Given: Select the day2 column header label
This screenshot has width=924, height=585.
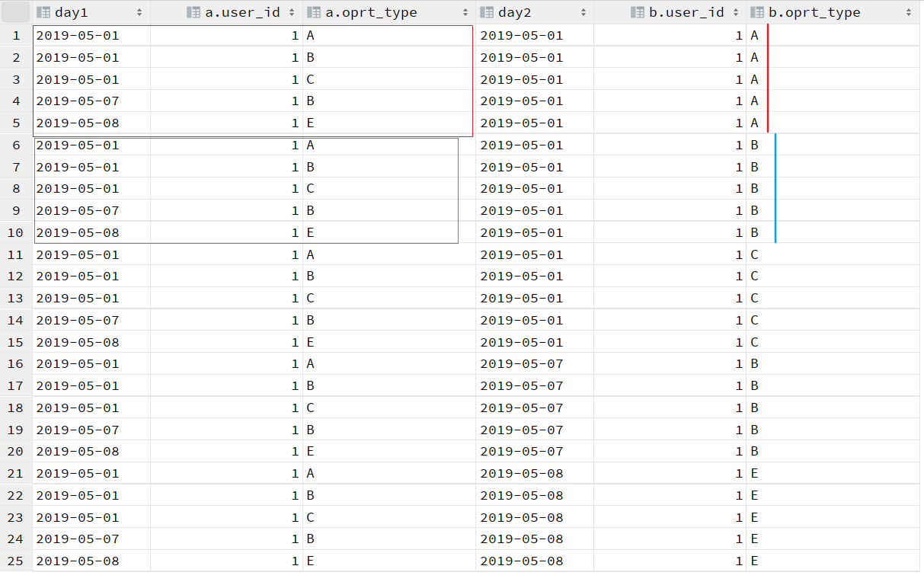Looking at the screenshot, I should coord(515,12).
